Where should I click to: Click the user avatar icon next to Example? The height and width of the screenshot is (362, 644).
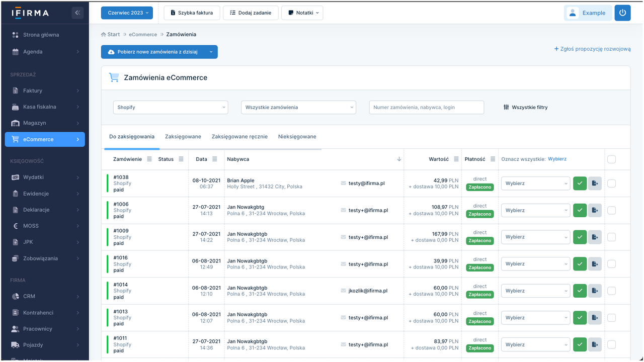coord(573,13)
